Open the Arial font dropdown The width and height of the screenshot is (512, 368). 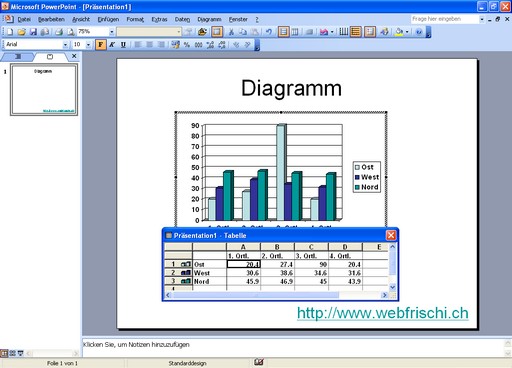click(65, 45)
